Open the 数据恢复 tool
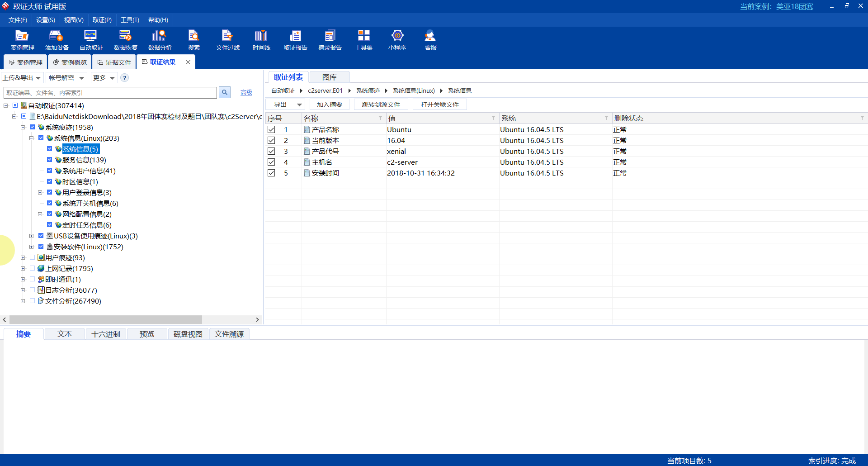The height and width of the screenshot is (466, 868). click(125, 40)
